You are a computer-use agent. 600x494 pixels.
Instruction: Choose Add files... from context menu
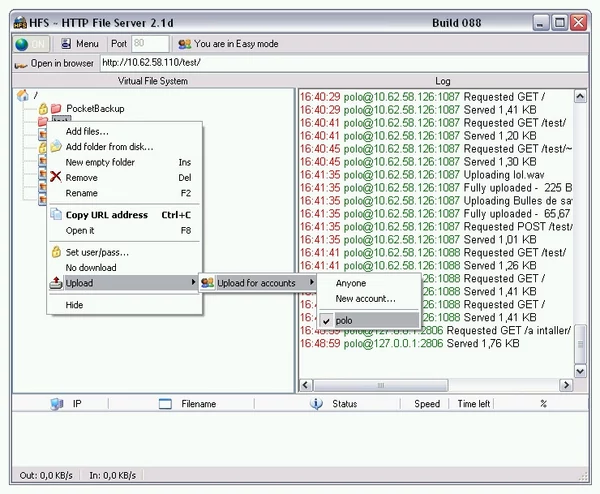coord(125,131)
